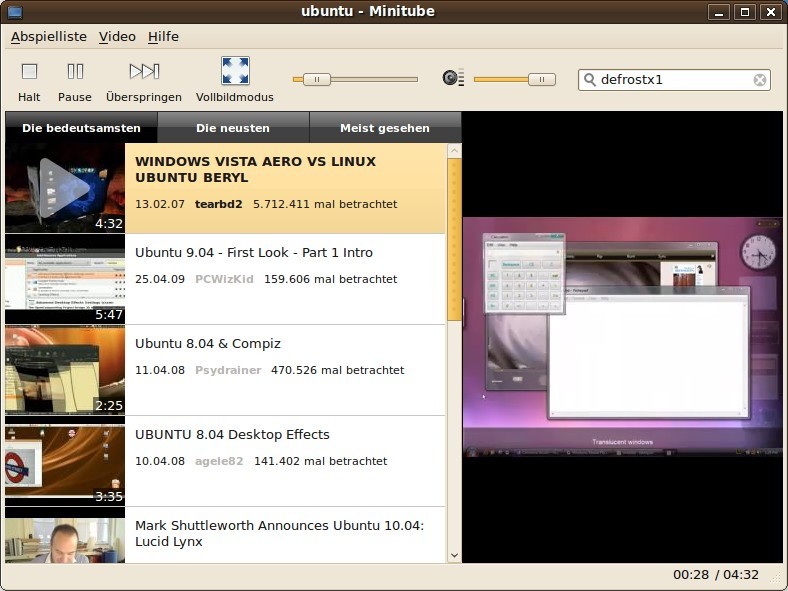The width and height of the screenshot is (788, 591).
Task: Click author link agele82
Action: [x=219, y=461]
